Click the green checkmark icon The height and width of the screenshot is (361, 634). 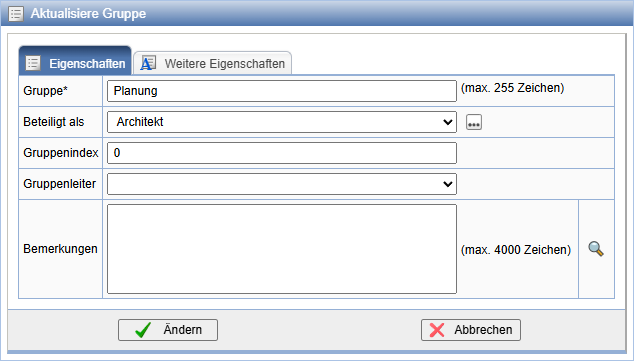[144, 330]
